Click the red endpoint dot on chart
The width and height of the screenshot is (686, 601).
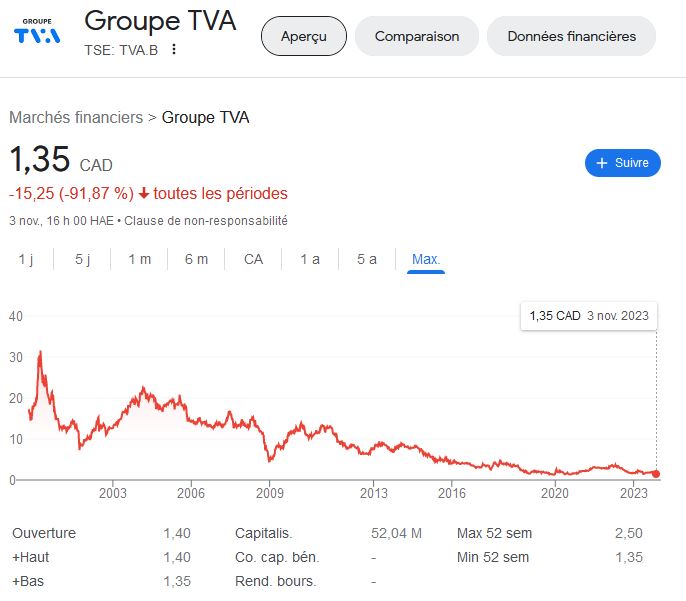tap(656, 473)
